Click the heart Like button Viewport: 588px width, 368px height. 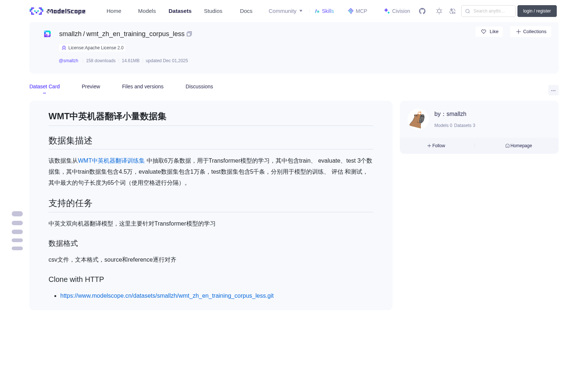pos(489,32)
